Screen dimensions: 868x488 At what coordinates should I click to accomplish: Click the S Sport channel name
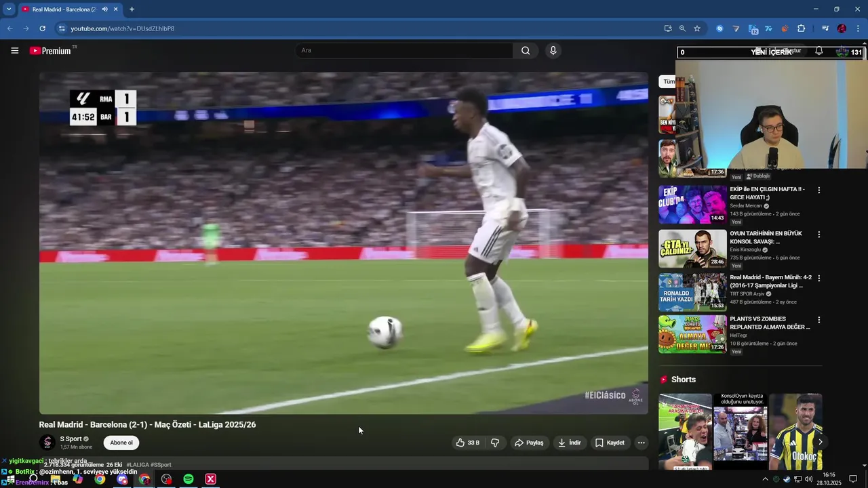(71, 439)
